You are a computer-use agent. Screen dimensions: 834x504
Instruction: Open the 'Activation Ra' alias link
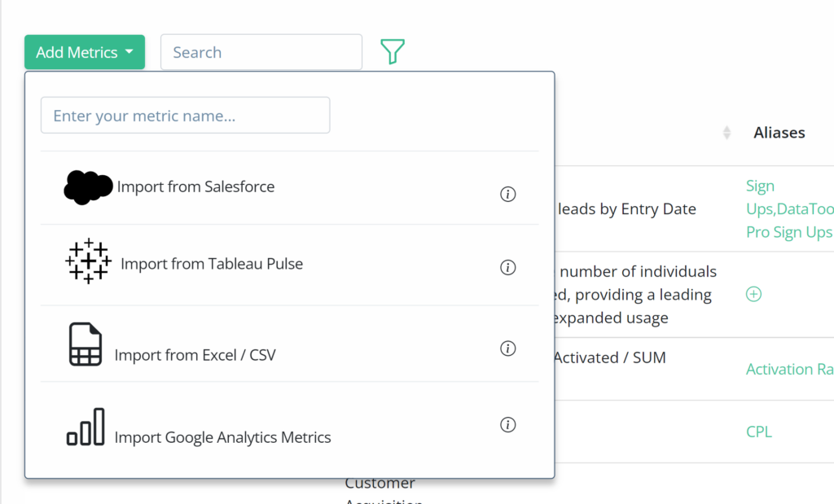tap(789, 369)
